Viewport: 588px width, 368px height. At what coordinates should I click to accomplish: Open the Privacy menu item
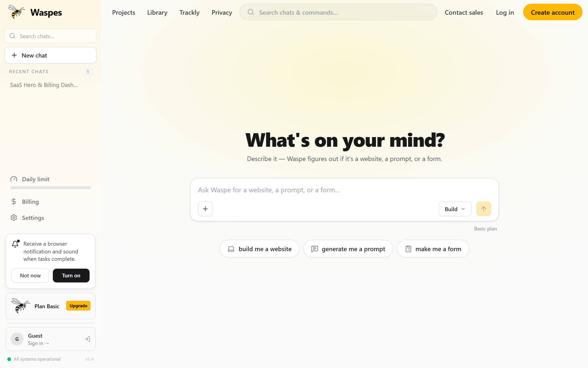[222, 12]
